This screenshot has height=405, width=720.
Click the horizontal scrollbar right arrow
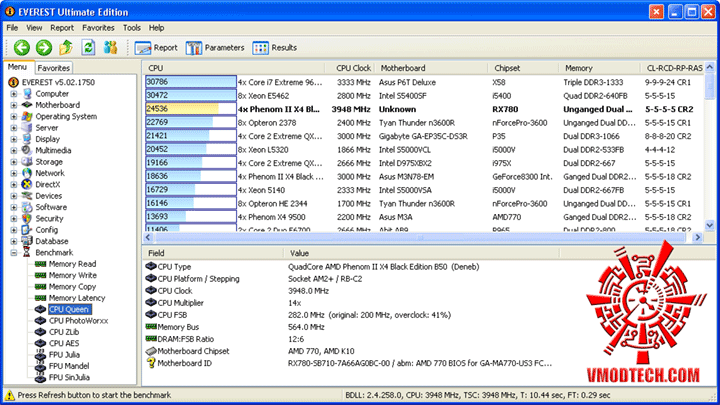(x=698, y=237)
